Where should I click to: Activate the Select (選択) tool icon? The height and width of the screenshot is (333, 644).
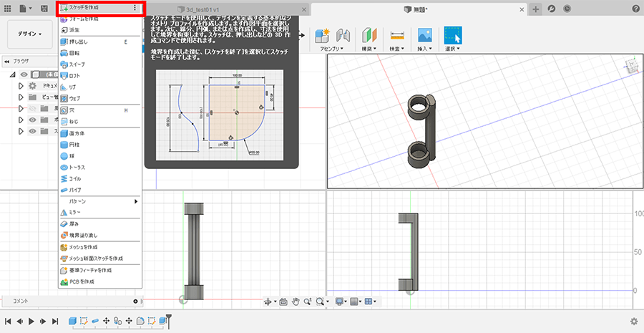[452, 35]
